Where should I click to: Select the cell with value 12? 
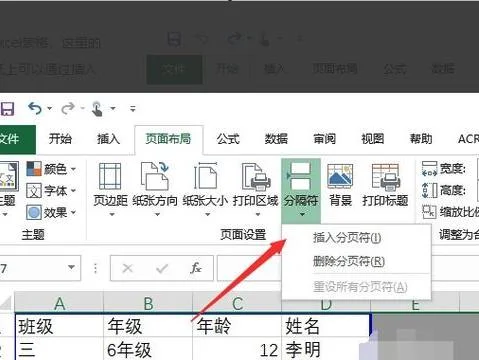tap(237, 349)
